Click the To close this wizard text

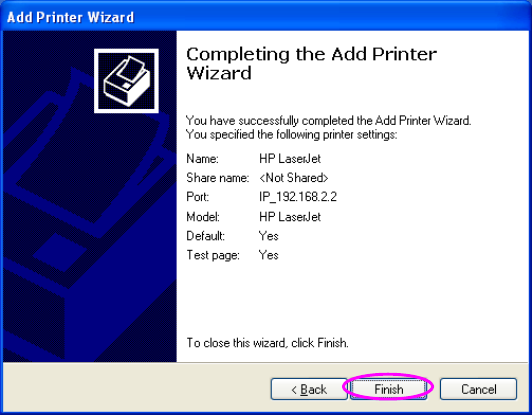pos(268,343)
